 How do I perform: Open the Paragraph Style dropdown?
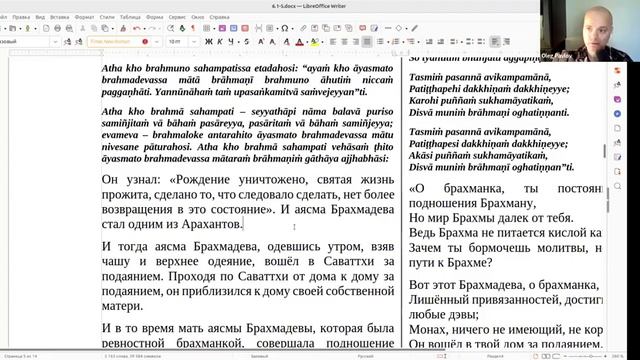point(55,42)
